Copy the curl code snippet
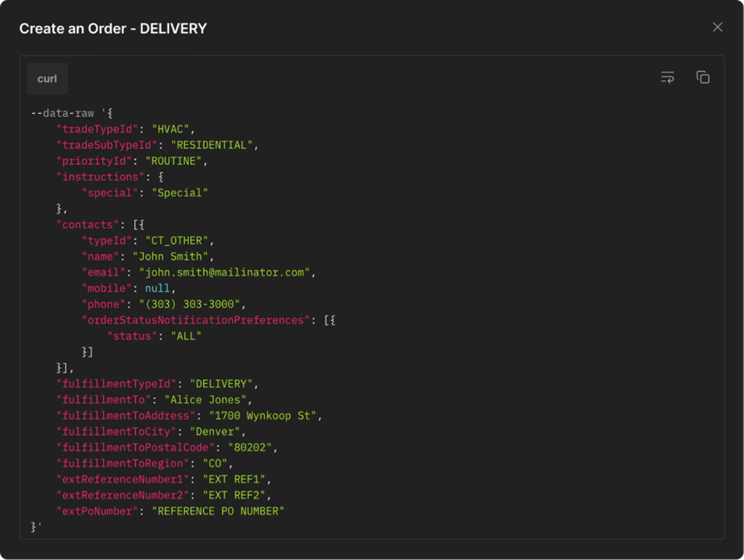 702,78
